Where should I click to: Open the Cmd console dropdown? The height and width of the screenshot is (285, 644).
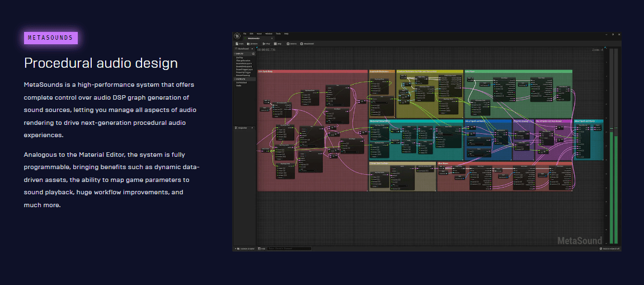click(x=261, y=249)
